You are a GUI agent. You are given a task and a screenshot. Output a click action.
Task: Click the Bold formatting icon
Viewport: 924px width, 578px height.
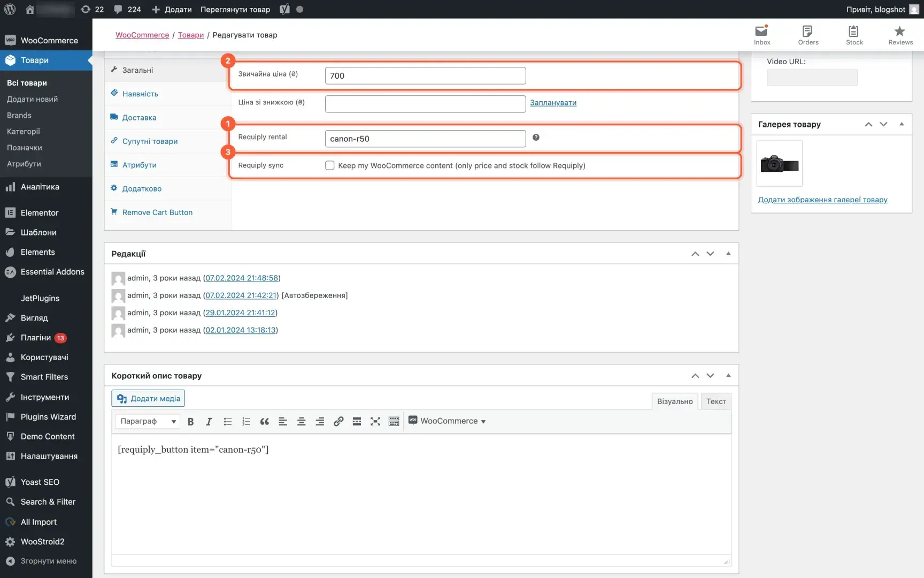point(190,421)
